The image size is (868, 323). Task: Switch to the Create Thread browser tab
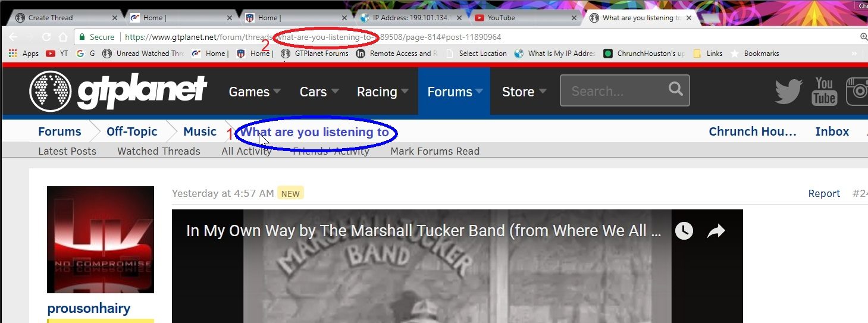coord(65,18)
